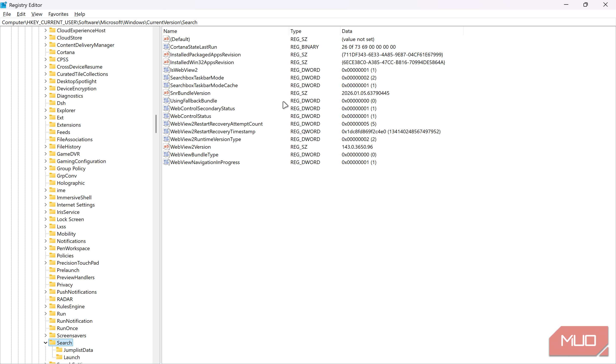The width and height of the screenshot is (616, 364).
Task: Open the File menu
Action: 7,14
